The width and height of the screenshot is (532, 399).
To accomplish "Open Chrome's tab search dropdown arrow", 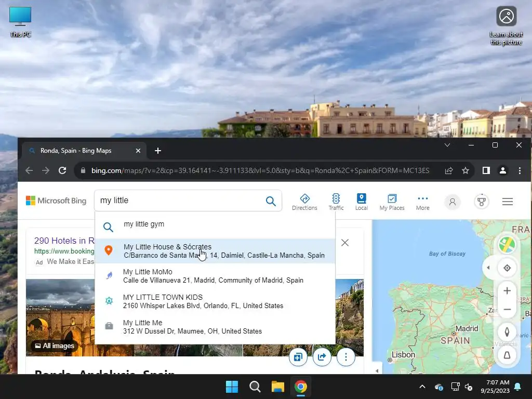I will tap(447, 145).
